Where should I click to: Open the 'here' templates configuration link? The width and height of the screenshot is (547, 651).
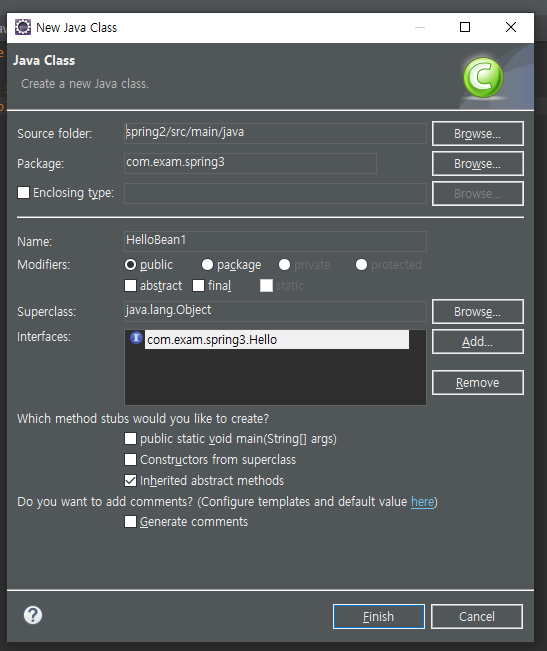tap(422, 502)
